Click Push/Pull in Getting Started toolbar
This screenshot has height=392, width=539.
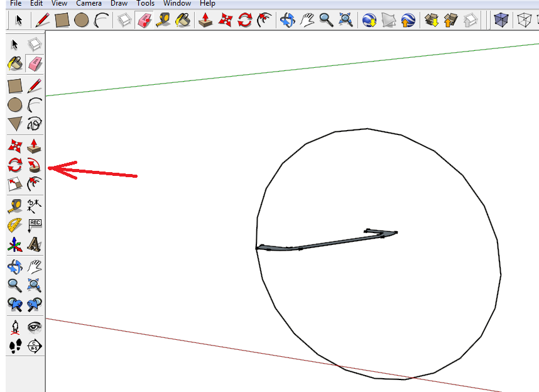tap(205, 20)
